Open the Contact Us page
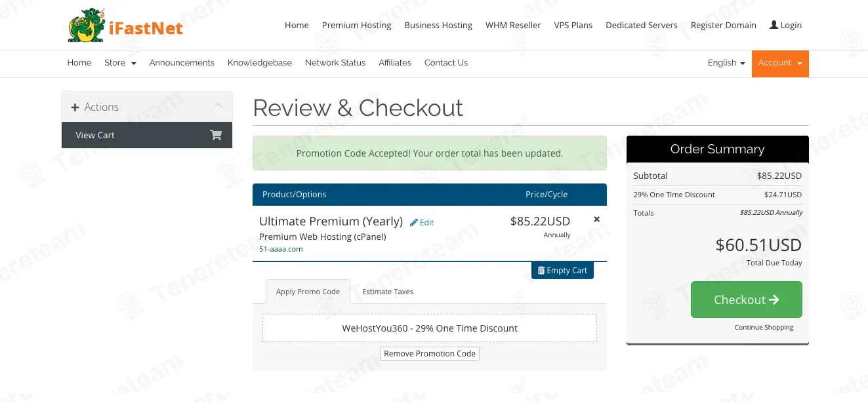The image size is (868, 403). click(x=446, y=63)
